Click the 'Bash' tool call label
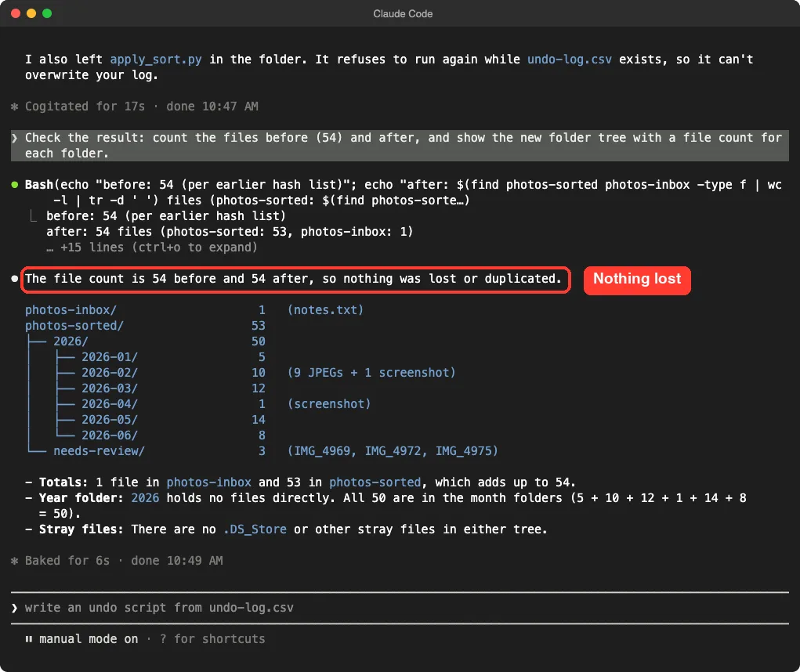 click(38, 185)
